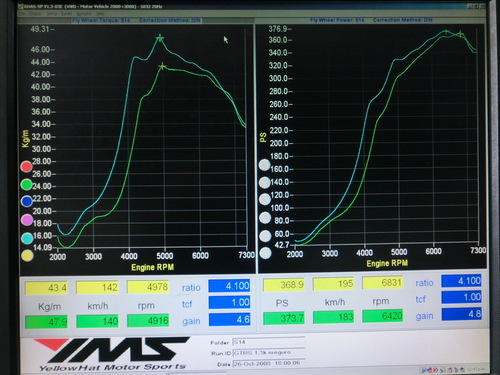The image size is (500, 375).
Task: Click the Folder field containing S14
Action: (269, 342)
